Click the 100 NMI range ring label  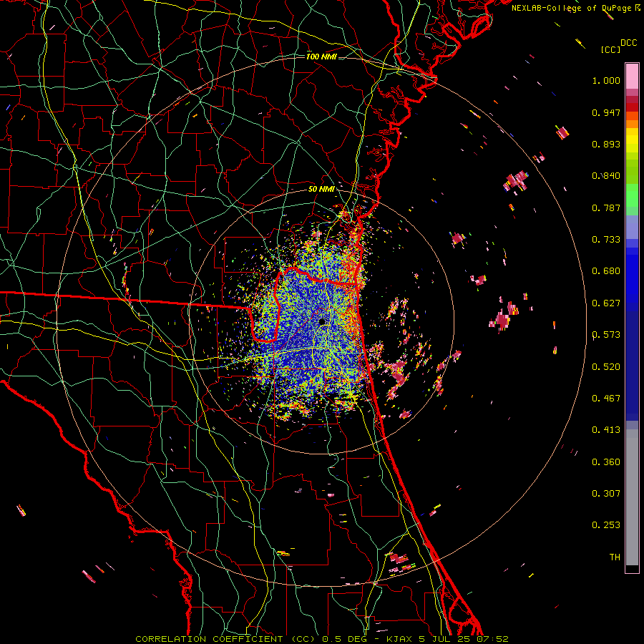tap(321, 57)
